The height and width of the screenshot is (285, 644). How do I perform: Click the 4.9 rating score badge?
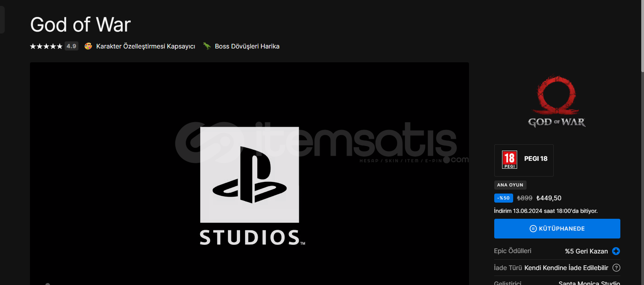pyautogui.click(x=71, y=46)
